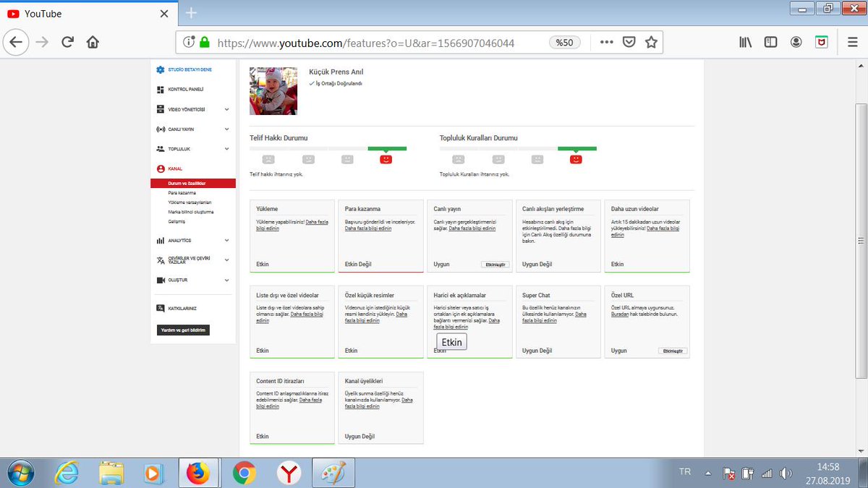The image size is (868, 488).
Task: Click Etkinleştir button in Özel URL card
Action: (x=673, y=351)
